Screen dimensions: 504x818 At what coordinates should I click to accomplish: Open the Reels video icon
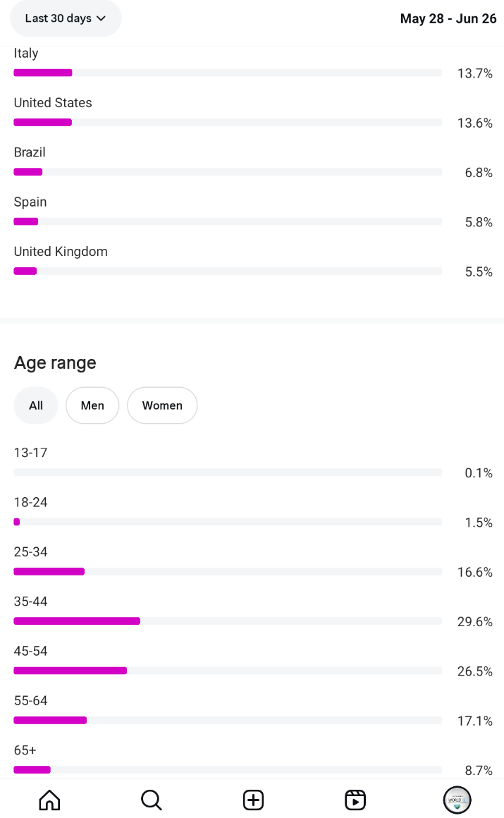click(355, 800)
